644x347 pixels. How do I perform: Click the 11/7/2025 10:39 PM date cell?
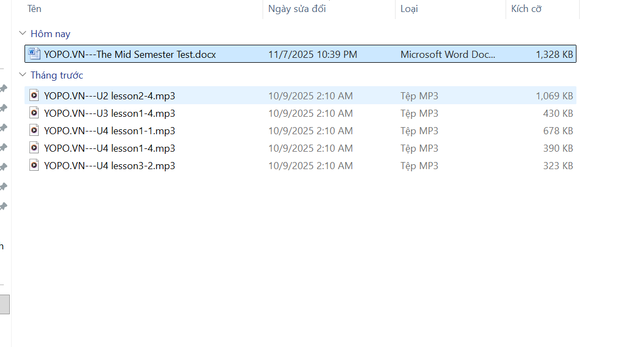(x=313, y=55)
